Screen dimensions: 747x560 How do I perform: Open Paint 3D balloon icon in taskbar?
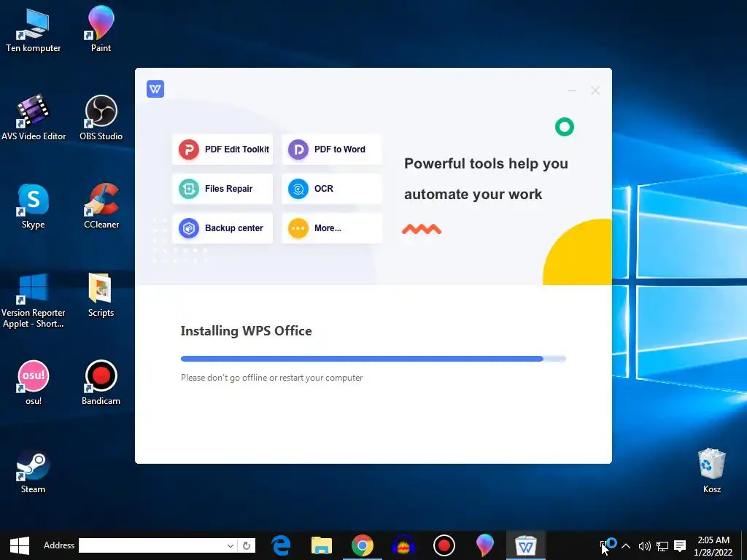tap(485, 545)
